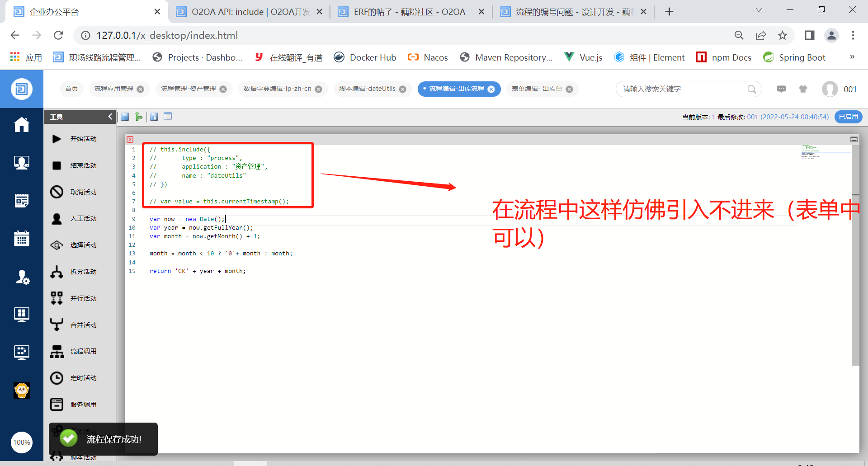The width and height of the screenshot is (868, 466).
Task: Open the 001 user avatar menu
Action: point(830,89)
